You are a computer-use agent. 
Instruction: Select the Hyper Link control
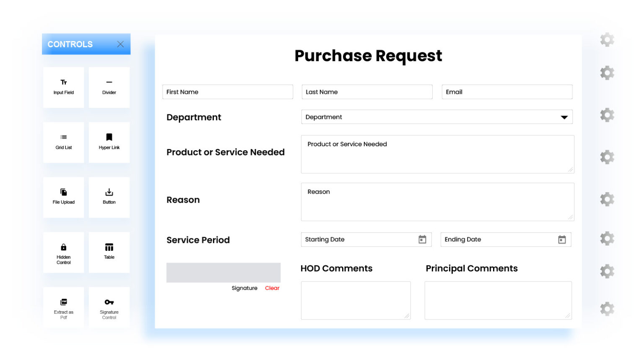pos(109,142)
